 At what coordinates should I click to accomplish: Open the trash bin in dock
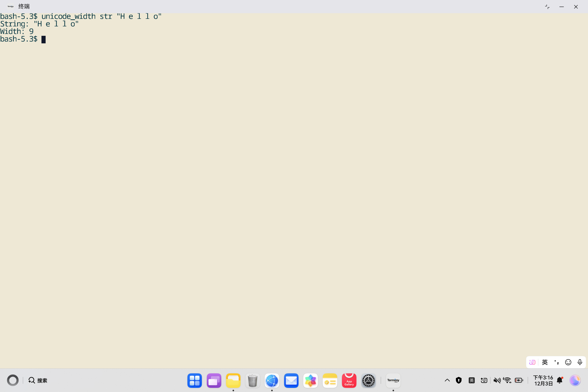coord(253,380)
